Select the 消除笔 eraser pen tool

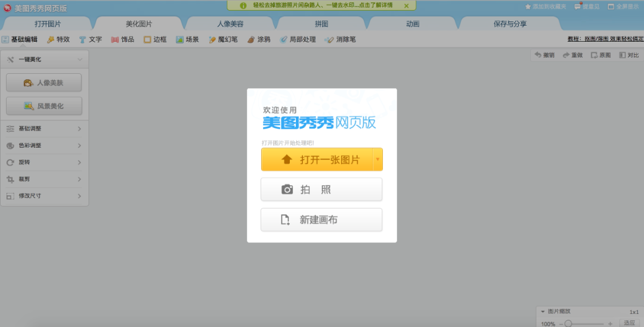(x=340, y=39)
